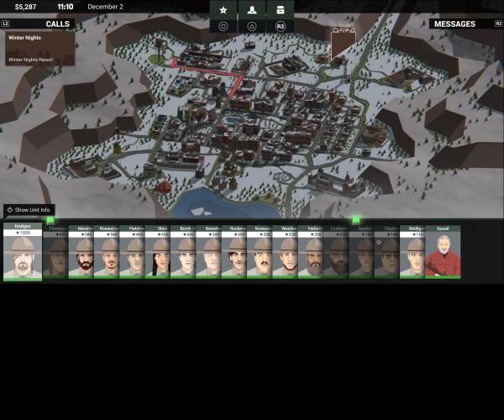Open the storage box menu icon

click(281, 10)
